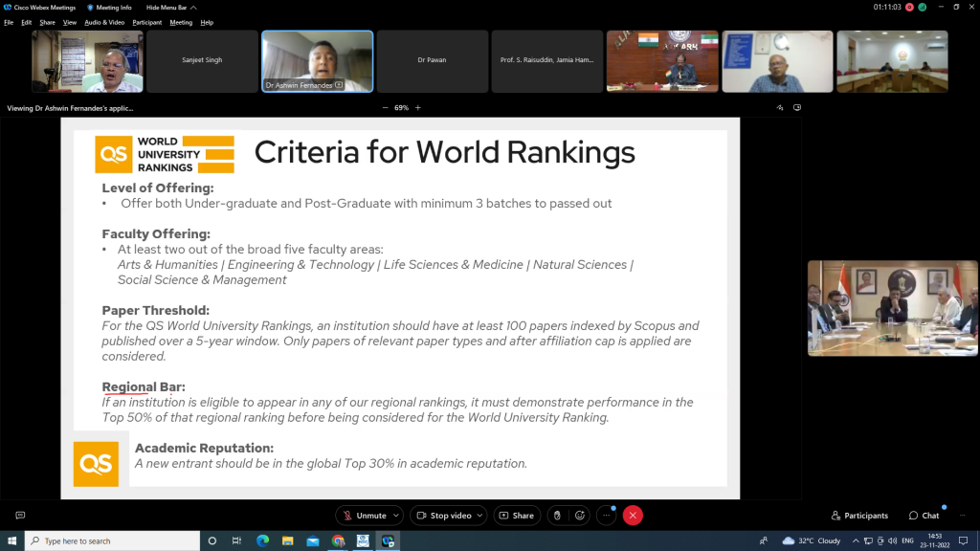
Task: Select the Sanjeet Singh participant tile
Action: [202, 61]
